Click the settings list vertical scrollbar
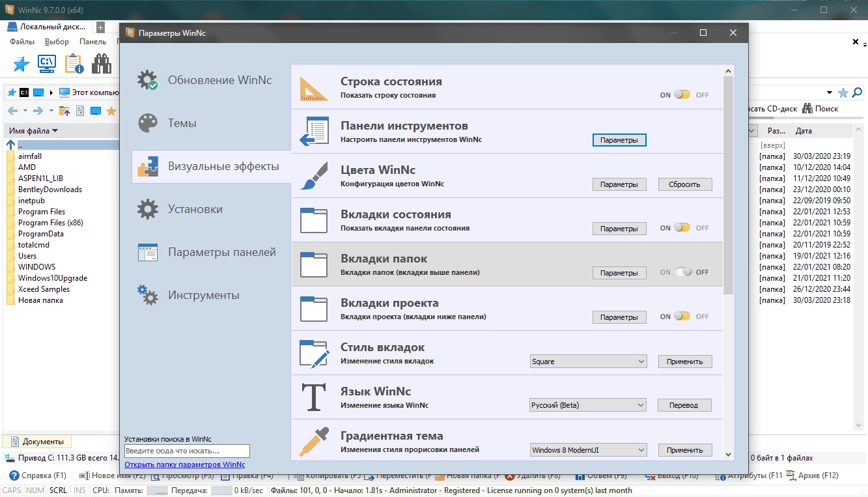The width and height of the screenshot is (868, 497). pos(728,186)
